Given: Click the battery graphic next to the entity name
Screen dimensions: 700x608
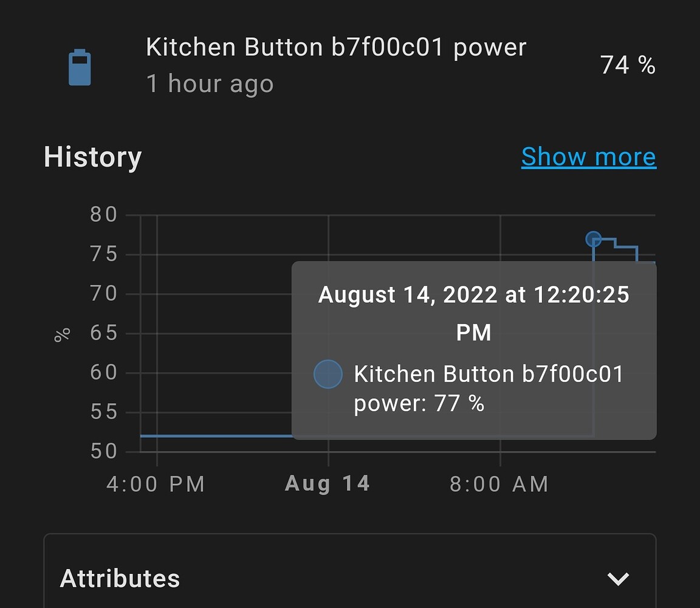Looking at the screenshot, I should pos(80,67).
